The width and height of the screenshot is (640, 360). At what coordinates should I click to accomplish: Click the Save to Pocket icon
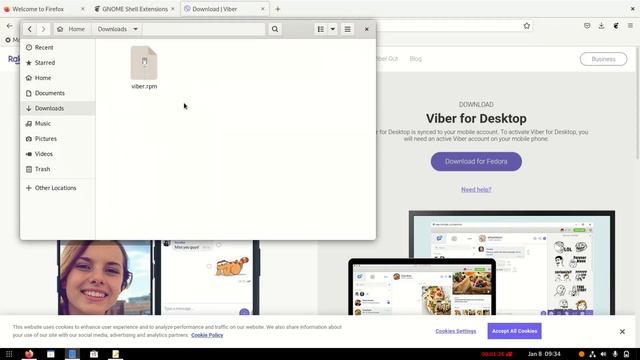click(x=587, y=26)
